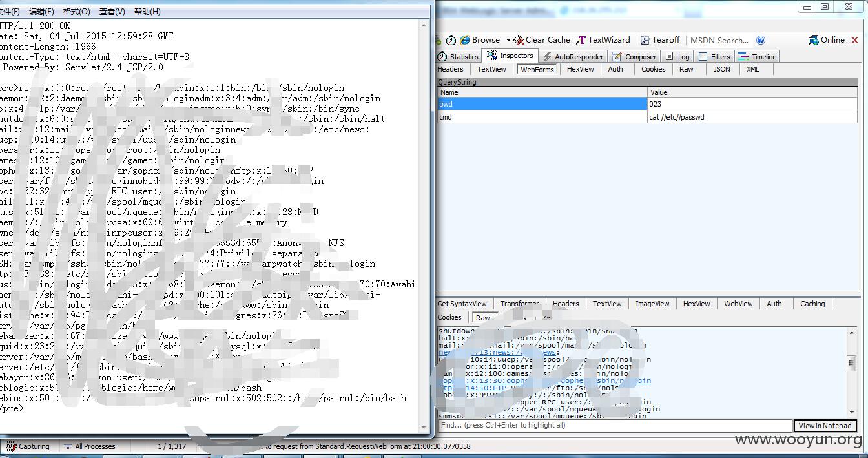Select request Headers inspector tab

[x=451, y=69]
